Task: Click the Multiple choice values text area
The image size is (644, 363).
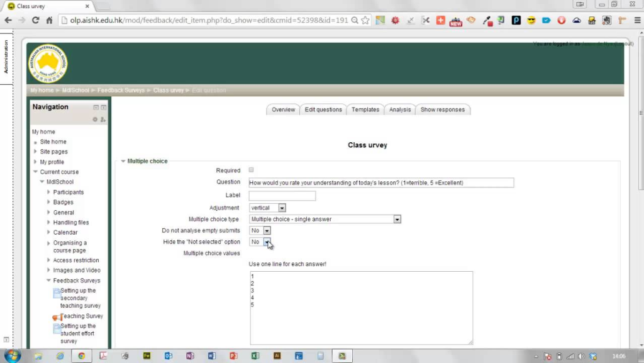Action: (362, 308)
